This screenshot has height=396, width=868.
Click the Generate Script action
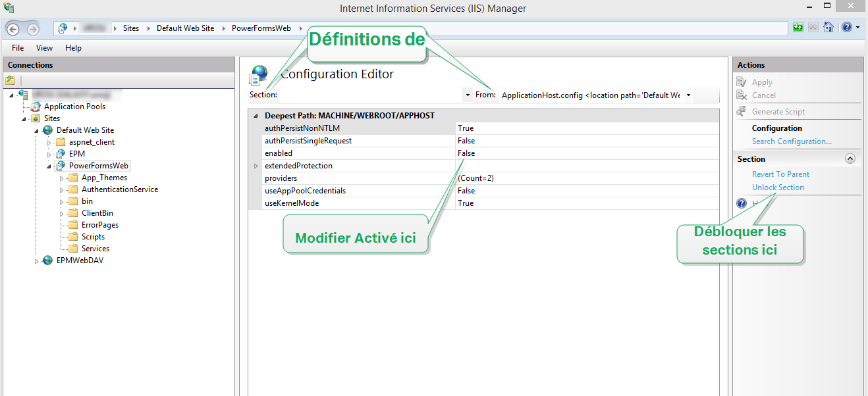(778, 112)
